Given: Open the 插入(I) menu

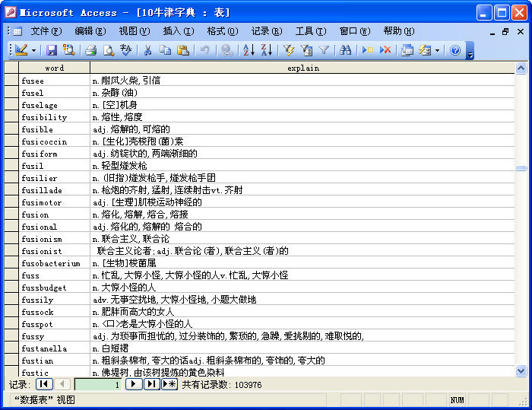Looking at the screenshot, I should [179, 31].
